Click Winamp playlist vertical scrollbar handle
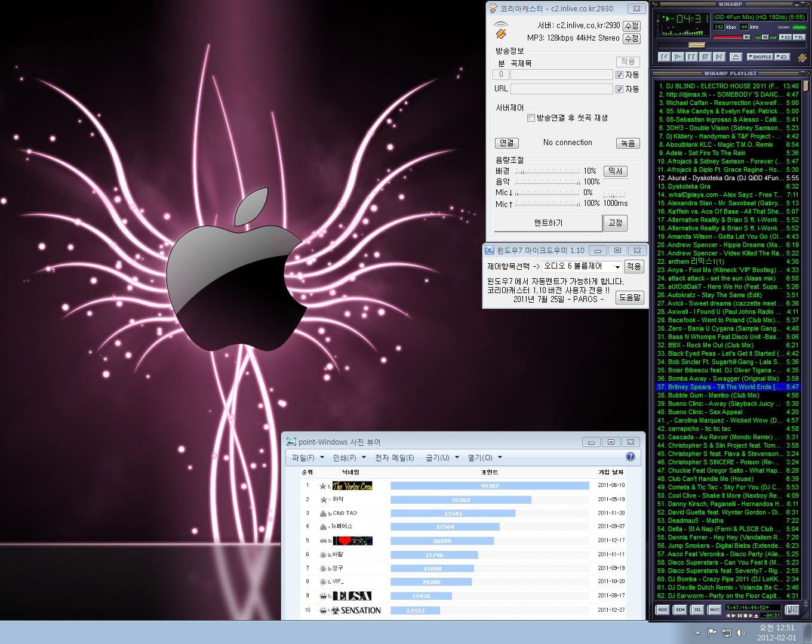Image resolution: width=812 pixels, height=644 pixels. tap(805, 86)
